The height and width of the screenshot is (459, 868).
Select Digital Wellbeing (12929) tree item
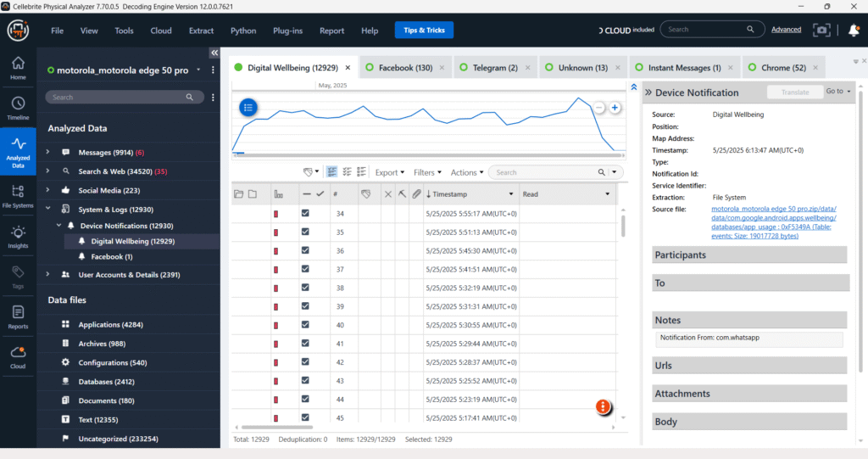click(133, 241)
